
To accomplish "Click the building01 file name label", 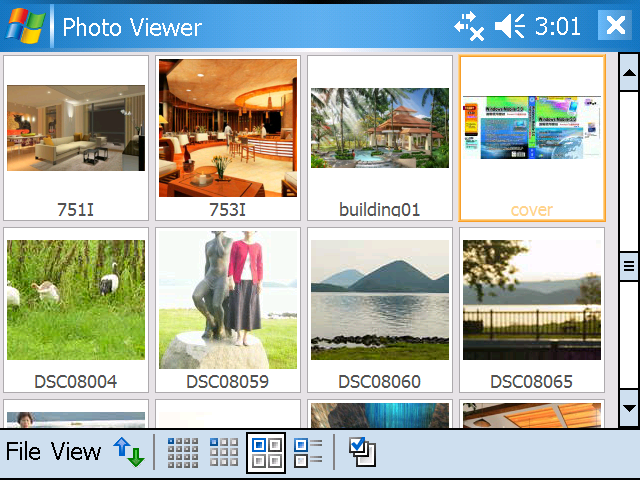I will click(x=380, y=209).
